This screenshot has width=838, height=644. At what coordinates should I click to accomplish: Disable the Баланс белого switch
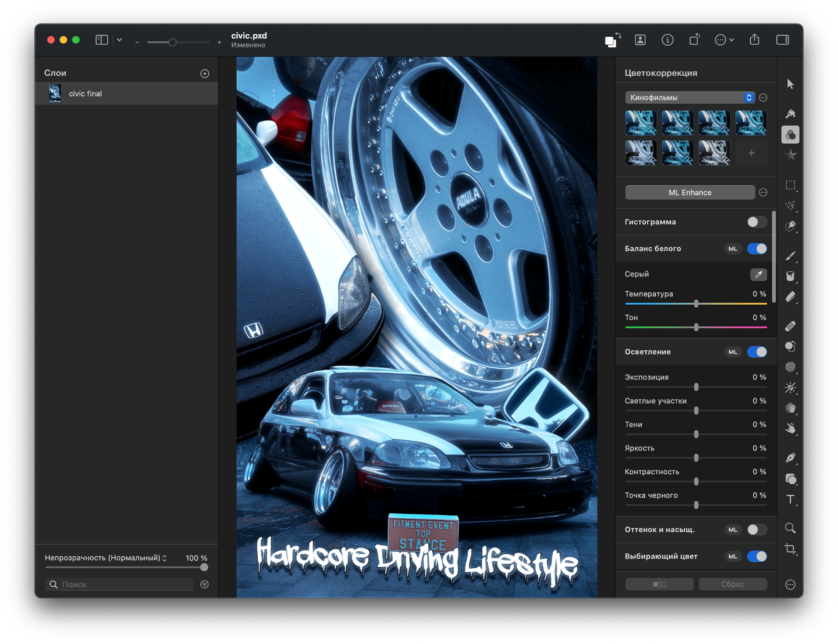757,248
